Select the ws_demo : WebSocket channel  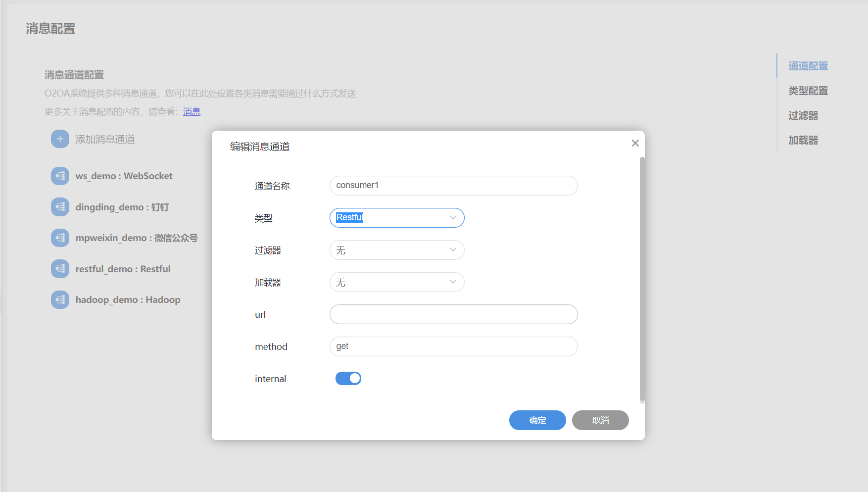coord(124,176)
